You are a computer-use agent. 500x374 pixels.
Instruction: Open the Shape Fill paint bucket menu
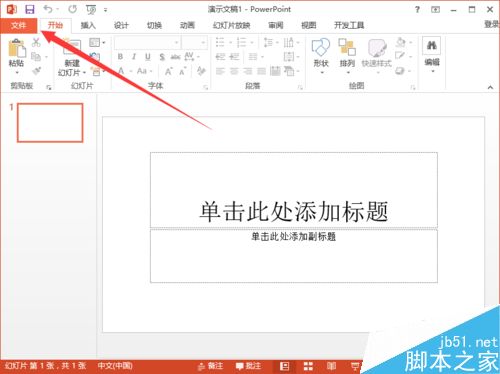[x=403, y=42]
